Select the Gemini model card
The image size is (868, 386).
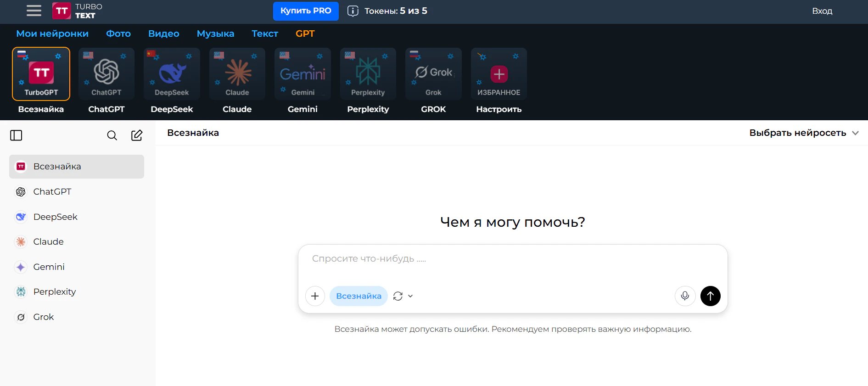coord(302,74)
